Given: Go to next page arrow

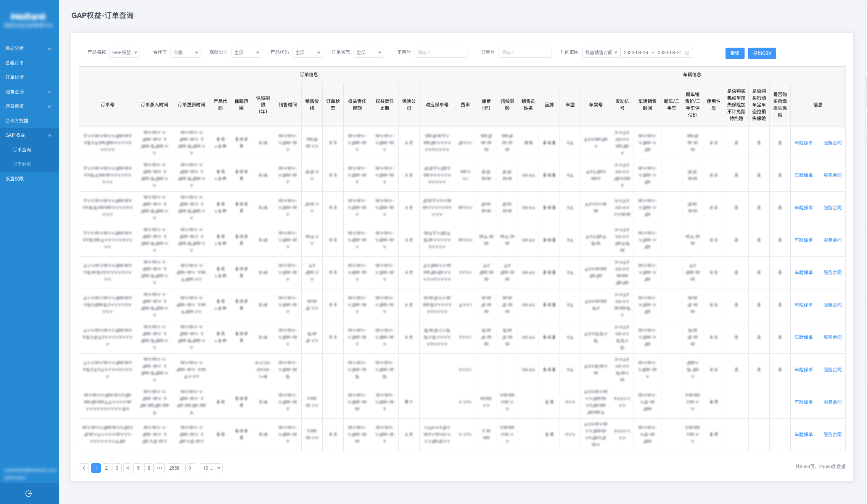Looking at the screenshot, I should point(190,468).
